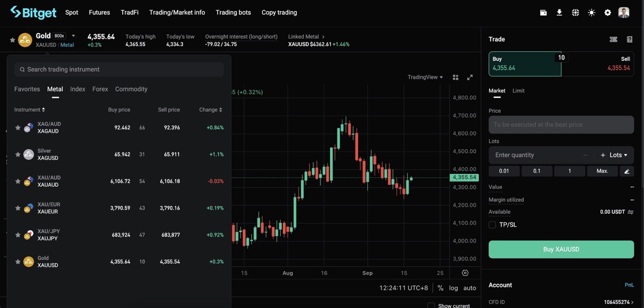Select the Limit order tab
The image size is (644, 308).
[x=518, y=91]
